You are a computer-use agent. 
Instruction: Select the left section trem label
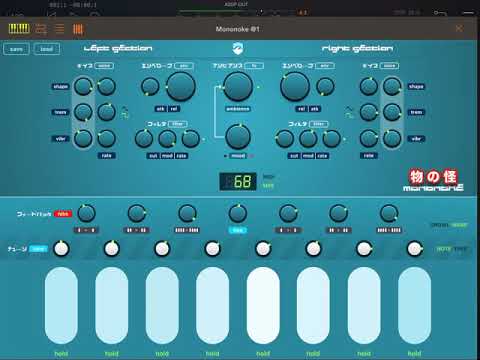tap(61, 112)
